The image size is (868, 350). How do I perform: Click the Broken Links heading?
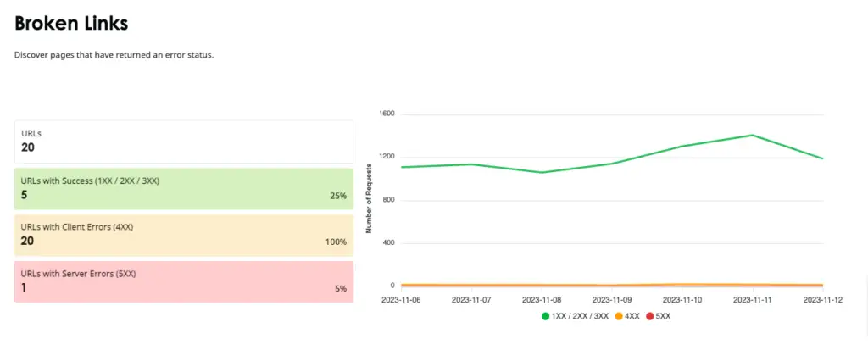[x=71, y=23]
